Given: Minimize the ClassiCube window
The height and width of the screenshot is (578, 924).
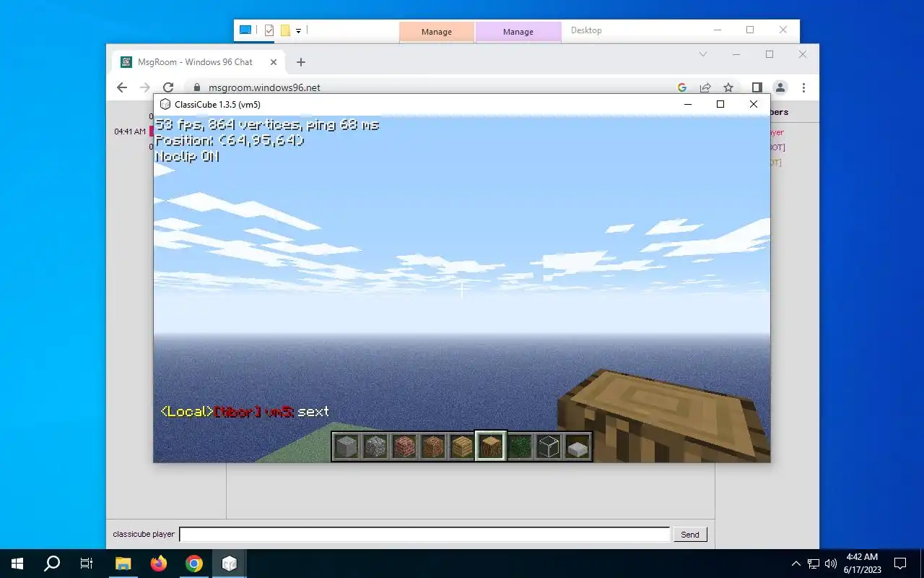Looking at the screenshot, I should click(688, 104).
